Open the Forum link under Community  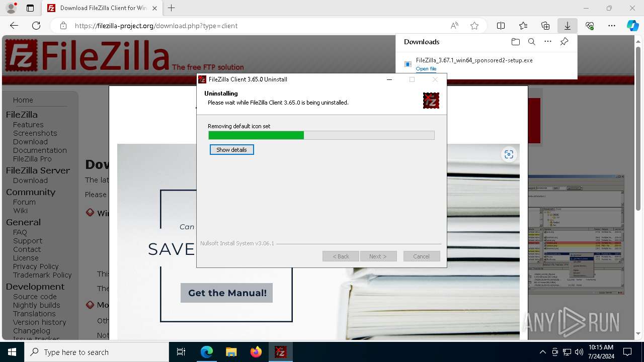(24, 202)
